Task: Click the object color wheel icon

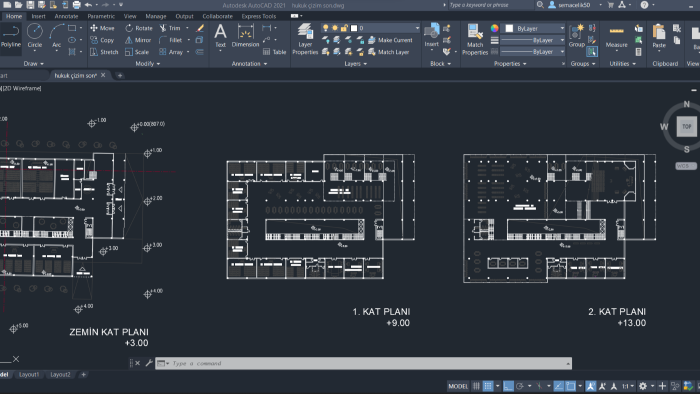Action: [x=495, y=28]
